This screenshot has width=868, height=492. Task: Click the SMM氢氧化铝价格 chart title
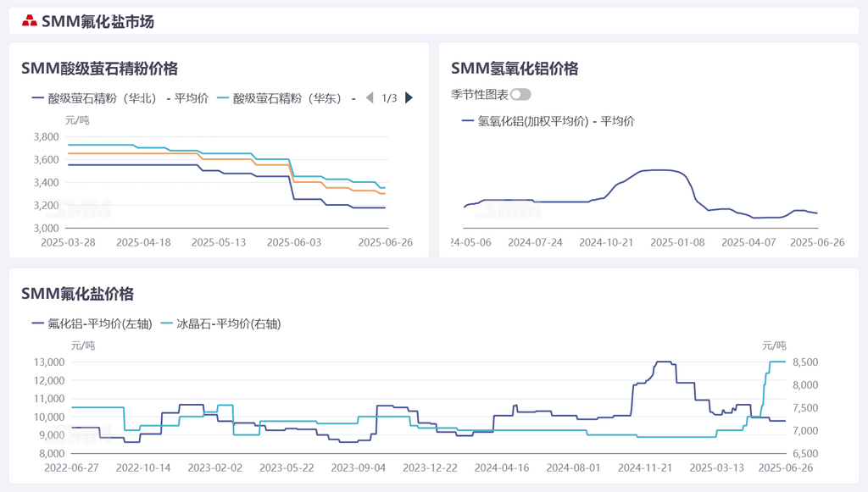point(515,69)
